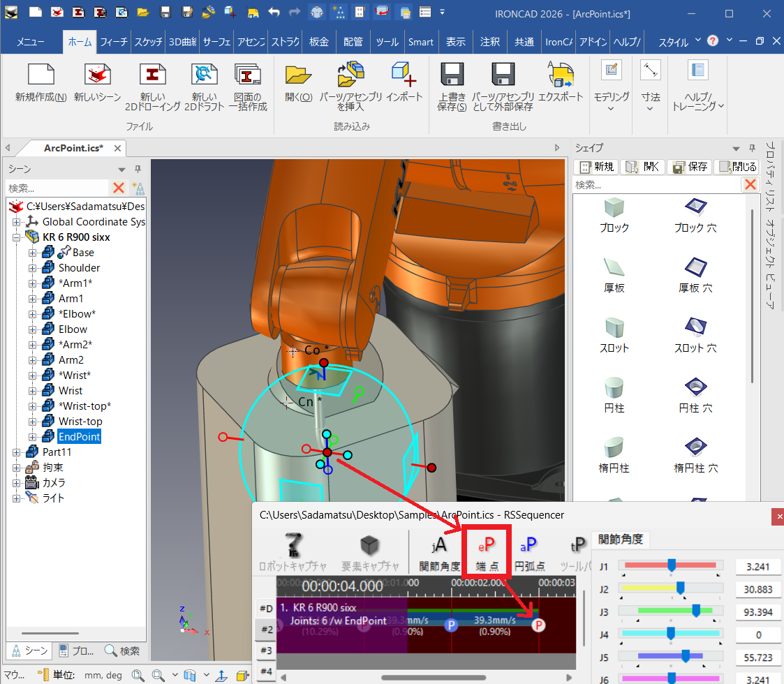Click the 保存 button in シェイプ panel
Viewport: 784px width, 684px height.
tap(690, 167)
